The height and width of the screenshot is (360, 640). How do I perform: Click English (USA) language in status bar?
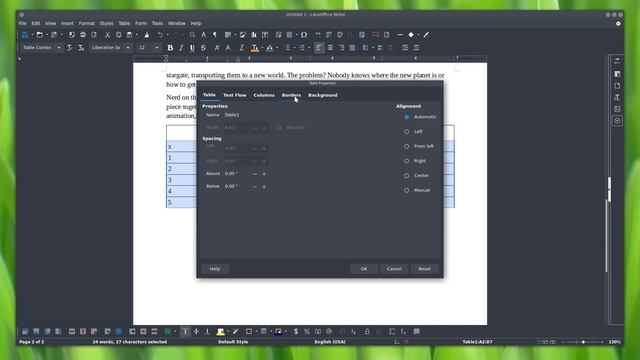[330, 342]
